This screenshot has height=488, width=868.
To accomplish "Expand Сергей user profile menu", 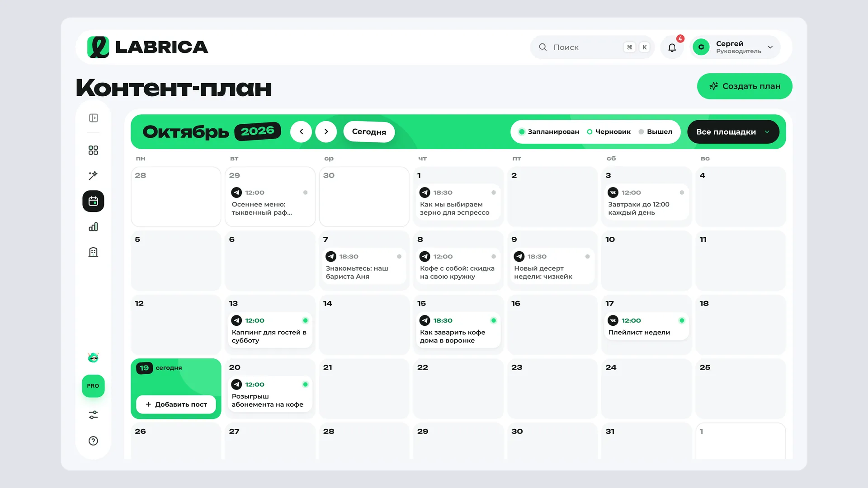I will tap(735, 47).
